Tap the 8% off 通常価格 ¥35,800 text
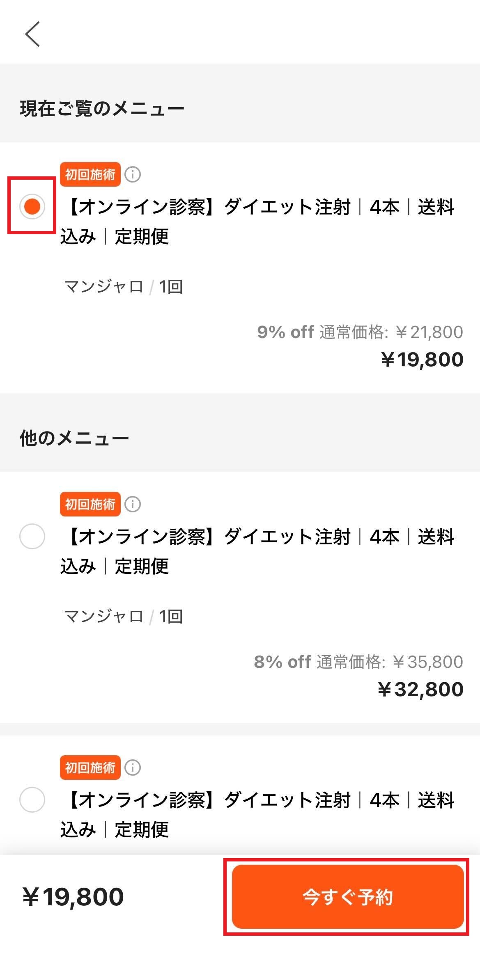Viewport: 480px width, 980px height. point(358,662)
